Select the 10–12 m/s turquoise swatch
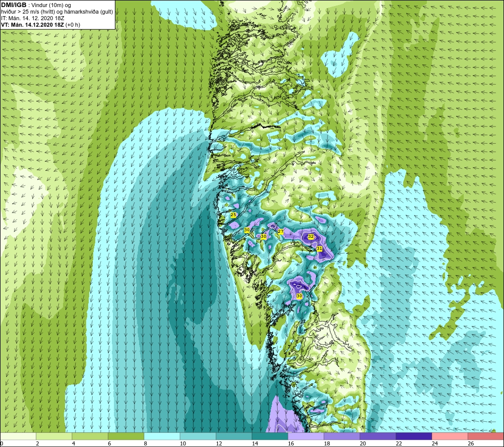 click(198, 436)
